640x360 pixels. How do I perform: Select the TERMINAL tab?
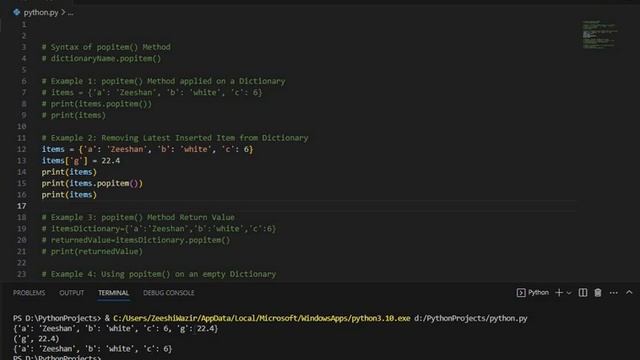pos(113,293)
